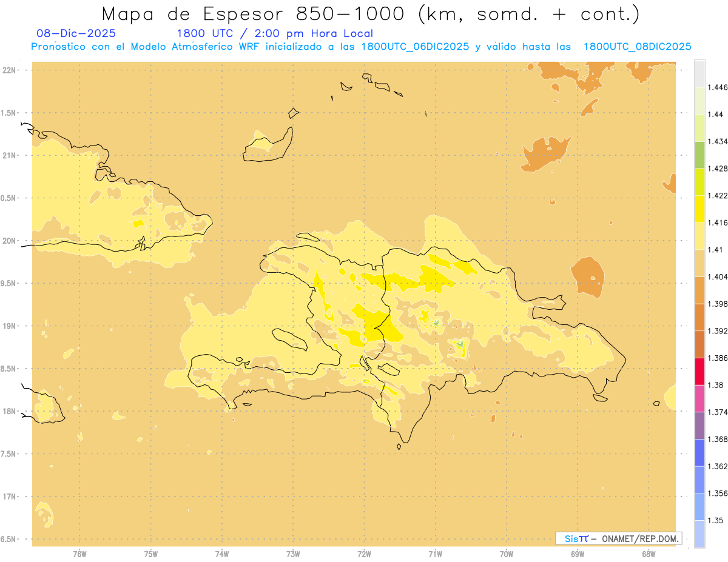This screenshot has width=728, height=562.
Task: Click the '69W' longitude label
Action: click(x=578, y=554)
